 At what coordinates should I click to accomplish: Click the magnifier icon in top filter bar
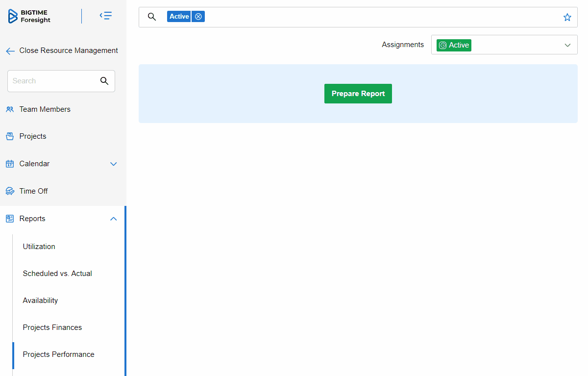152,17
